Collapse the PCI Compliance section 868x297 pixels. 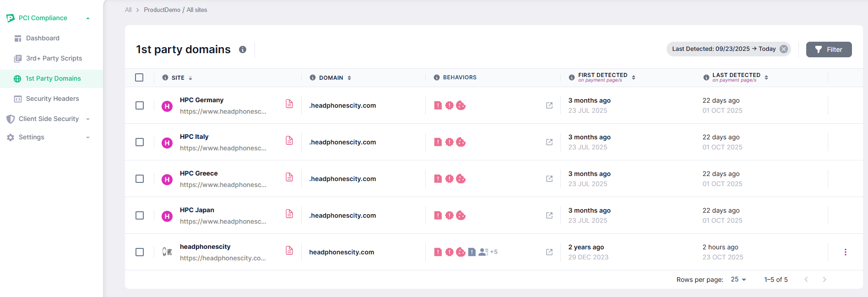coord(87,18)
